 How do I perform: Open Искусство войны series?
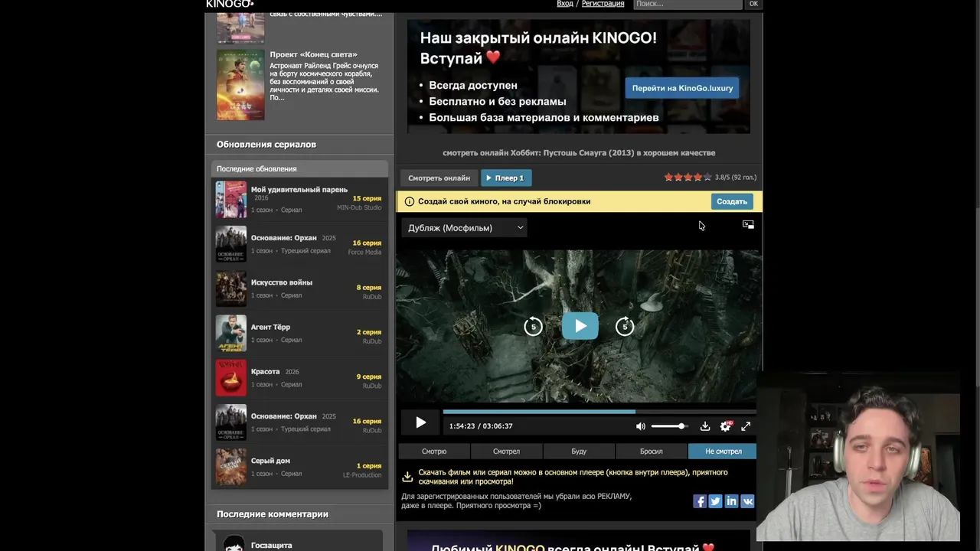[282, 282]
